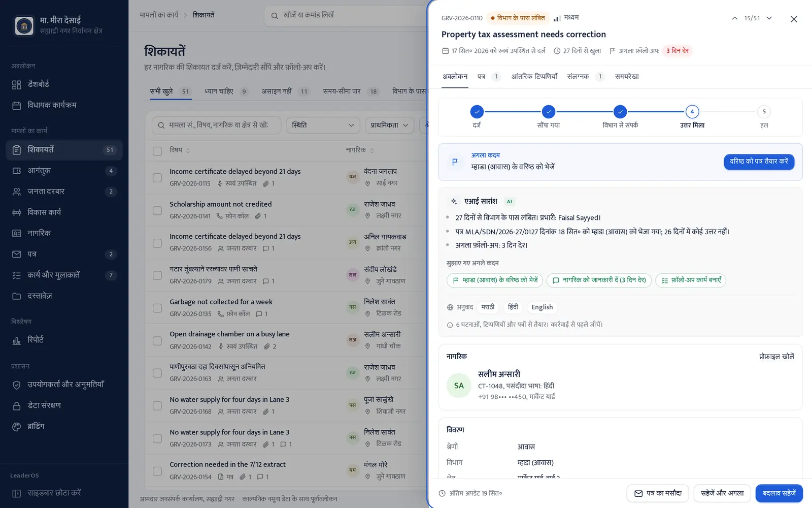
Task: Go to previous grievance with up chevron
Action: click(x=734, y=18)
